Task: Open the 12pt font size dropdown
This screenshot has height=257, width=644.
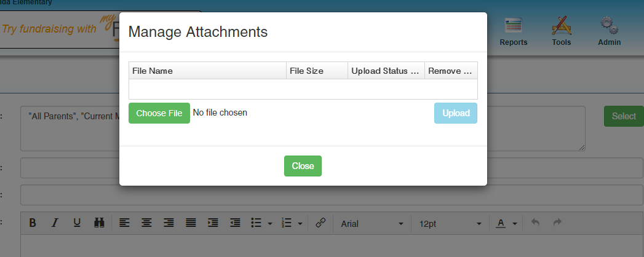Action: (x=450, y=224)
